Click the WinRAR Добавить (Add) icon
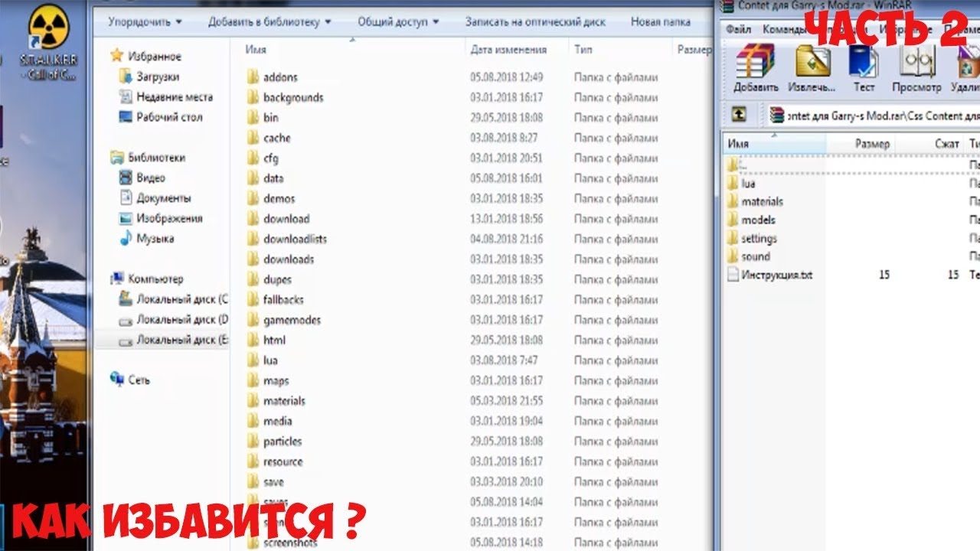The image size is (980, 551). coord(755,61)
